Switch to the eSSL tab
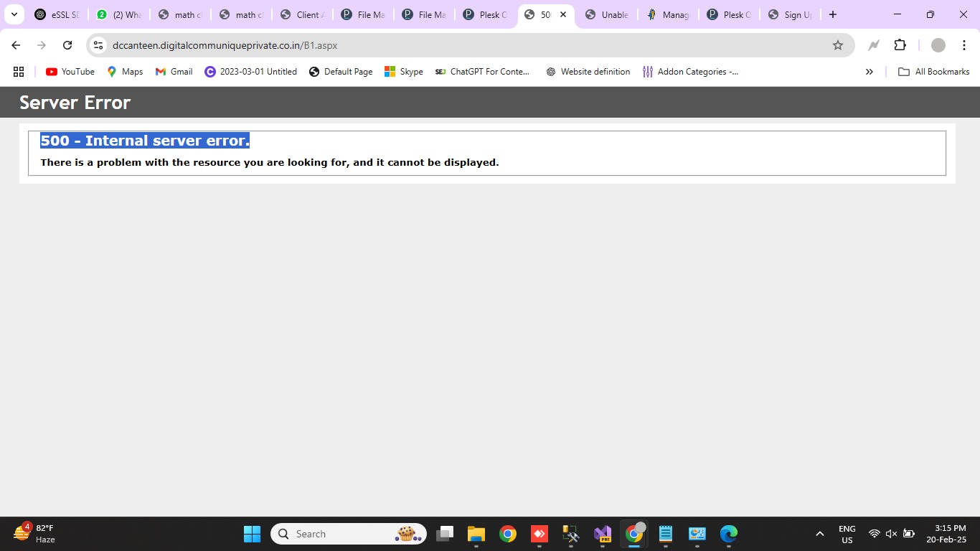 pyautogui.click(x=57, y=14)
